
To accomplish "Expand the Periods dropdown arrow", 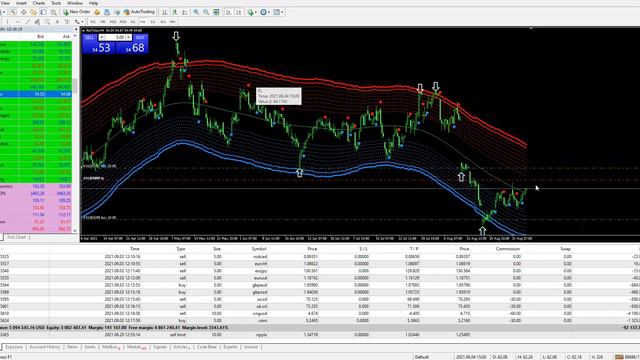I will pos(269,12).
